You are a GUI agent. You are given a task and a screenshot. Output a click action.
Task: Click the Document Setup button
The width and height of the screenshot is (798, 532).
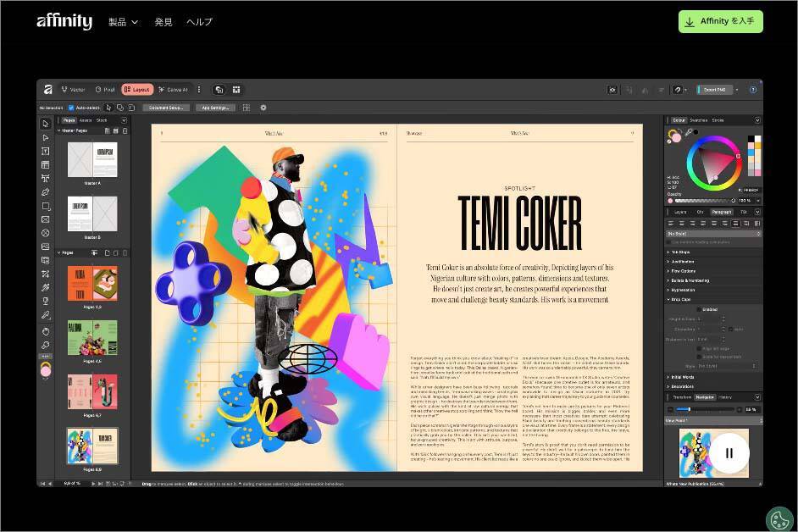click(x=166, y=108)
